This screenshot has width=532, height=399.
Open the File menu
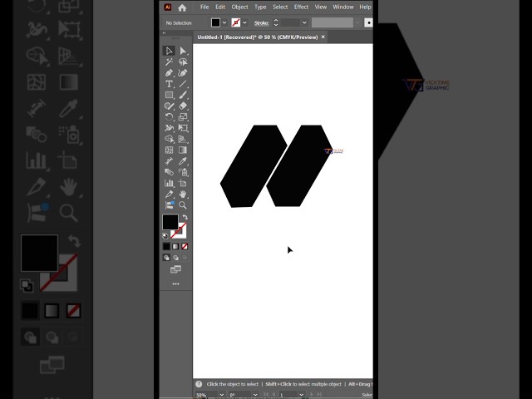point(204,7)
